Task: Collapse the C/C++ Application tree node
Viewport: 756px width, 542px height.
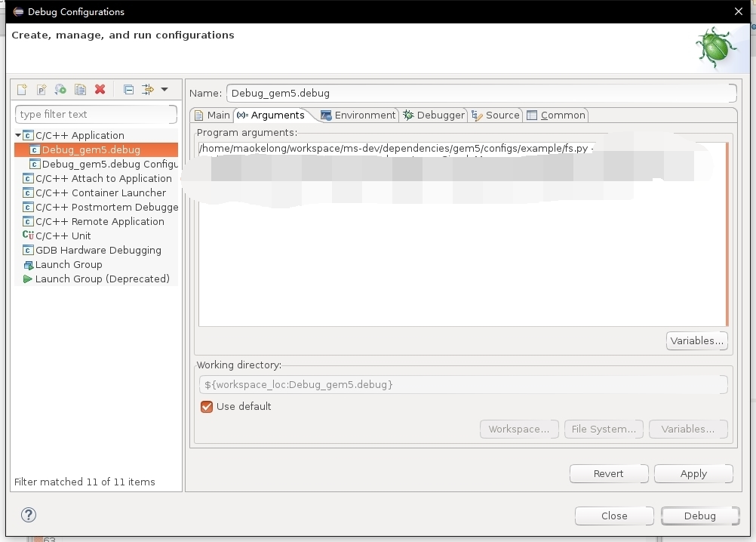Action: click(x=17, y=135)
